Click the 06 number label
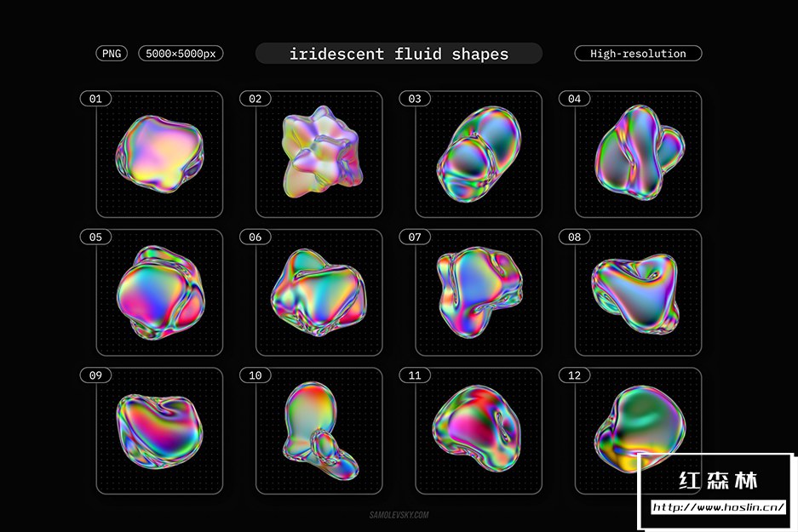This screenshot has width=798, height=532. 255,237
